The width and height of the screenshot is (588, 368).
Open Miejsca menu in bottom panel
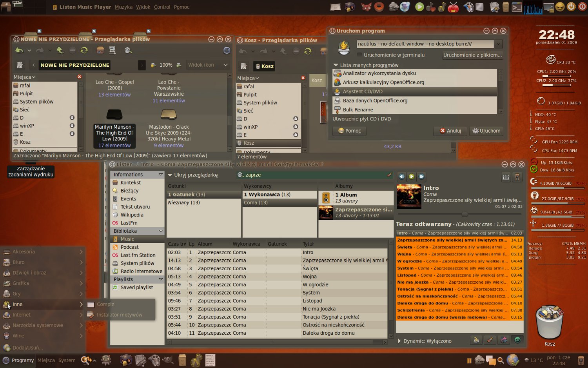(x=46, y=360)
